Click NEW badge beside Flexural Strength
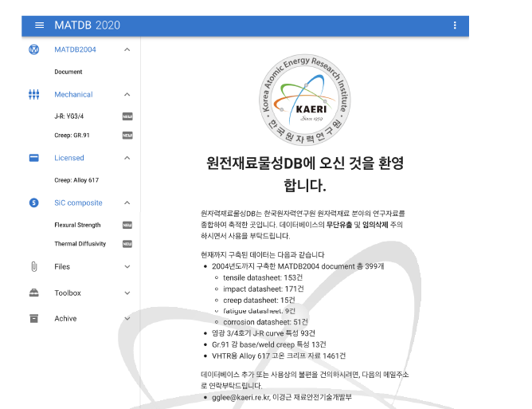This screenshot has height=409, width=532. tap(127, 225)
